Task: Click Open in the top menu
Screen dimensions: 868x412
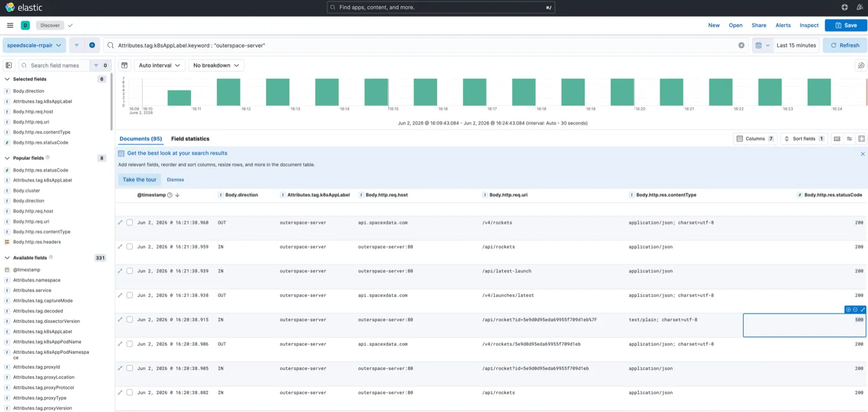Action: click(x=735, y=25)
